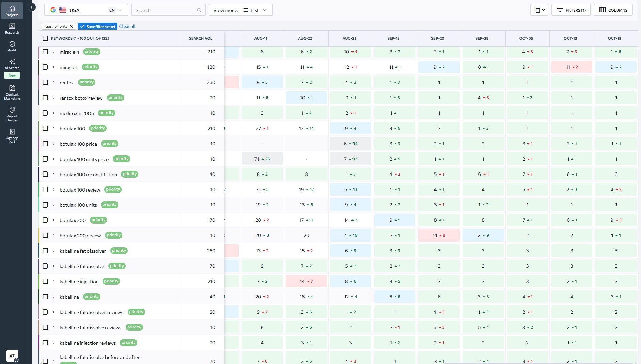
Task: Go to Audit in the sidebar
Action: tap(12, 46)
